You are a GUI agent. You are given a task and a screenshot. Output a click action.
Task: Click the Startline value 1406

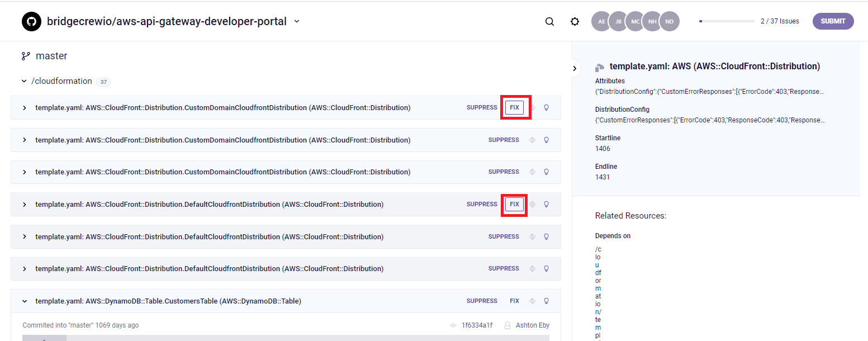click(603, 149)
